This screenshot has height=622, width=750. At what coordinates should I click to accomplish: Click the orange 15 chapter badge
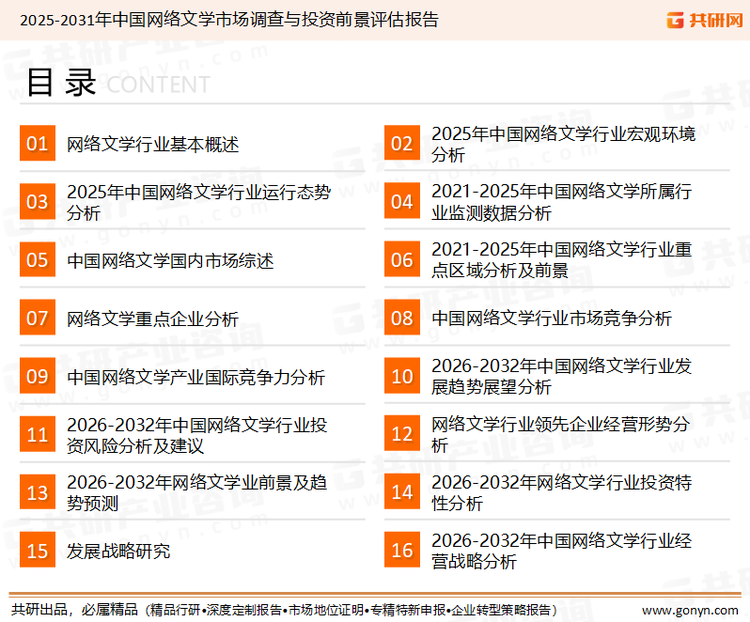pyautogui.click(x=37, y=550)
